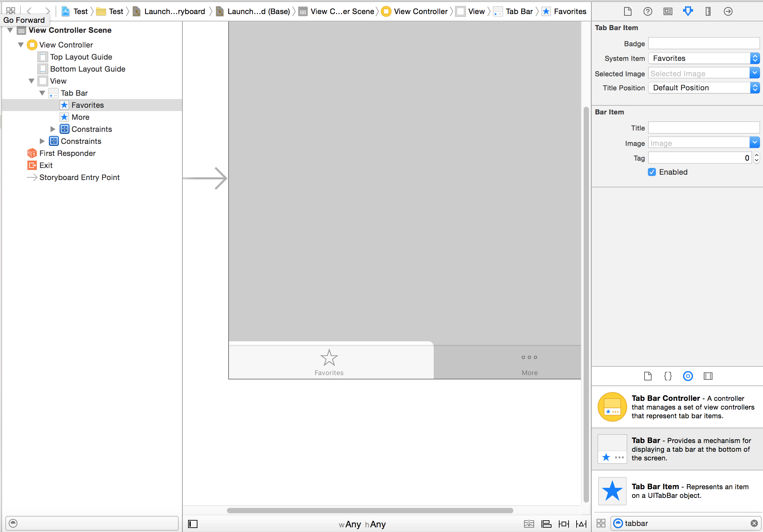Image resolution: width=763 pixels, height=532 pixels.
Task: Toggle the Enabled checkbox for Bar Item
Action: click(652, 172)
